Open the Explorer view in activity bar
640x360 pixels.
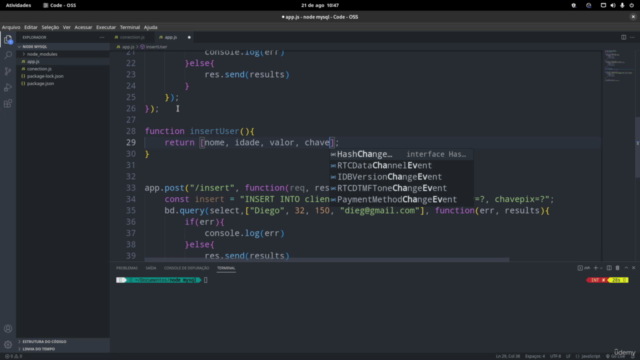(8, 39)
